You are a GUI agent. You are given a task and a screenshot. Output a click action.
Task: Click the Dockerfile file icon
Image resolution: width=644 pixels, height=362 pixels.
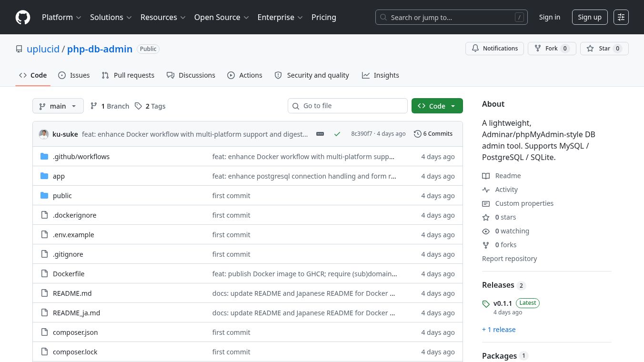[x=45, y=273]
